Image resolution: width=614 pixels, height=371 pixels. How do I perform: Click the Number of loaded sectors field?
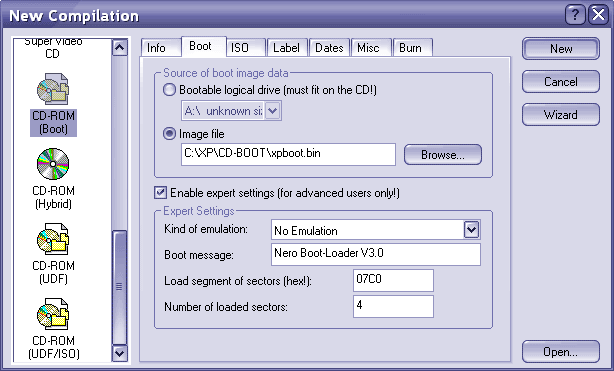[393, 306]
